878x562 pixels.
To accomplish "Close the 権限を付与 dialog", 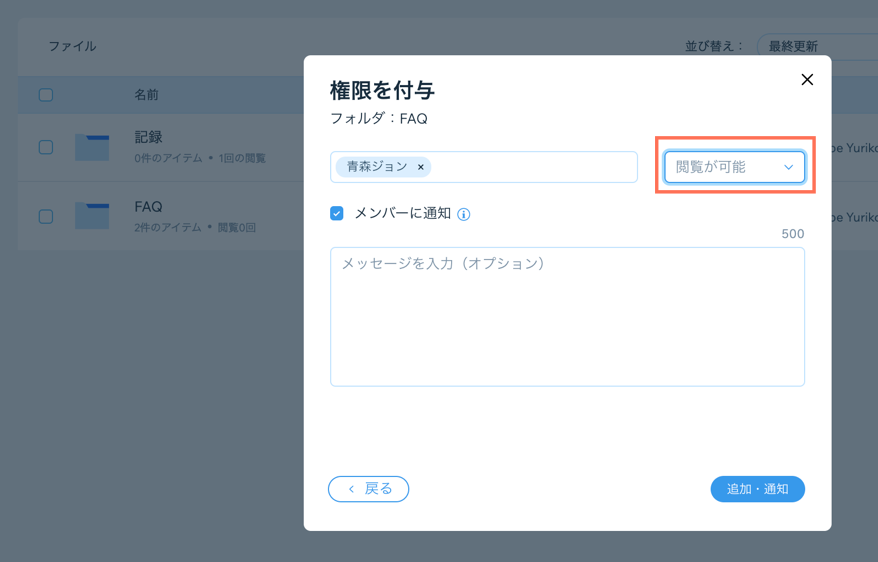I will tap(807, 79).
